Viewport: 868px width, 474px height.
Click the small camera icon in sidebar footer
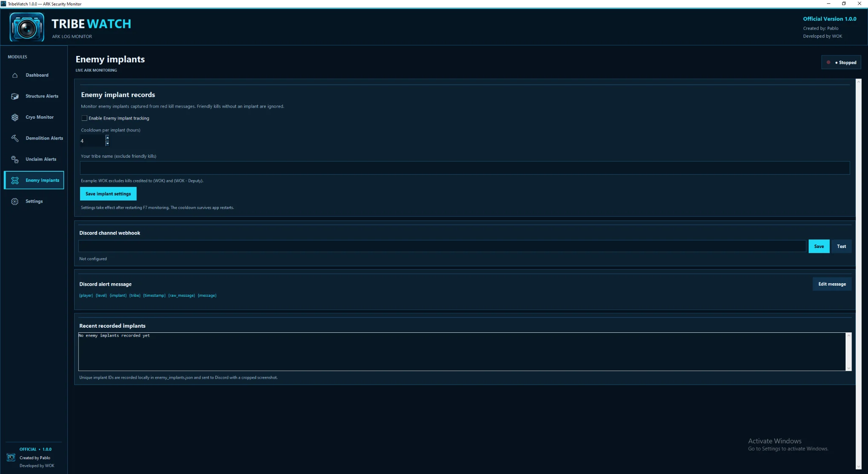click(x=11, y=457)
